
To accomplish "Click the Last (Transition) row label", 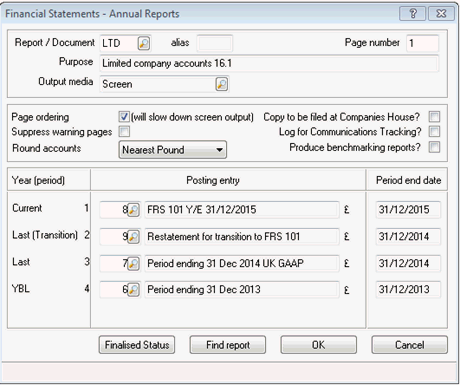I will pyautogui.click(x=45, y=235).
